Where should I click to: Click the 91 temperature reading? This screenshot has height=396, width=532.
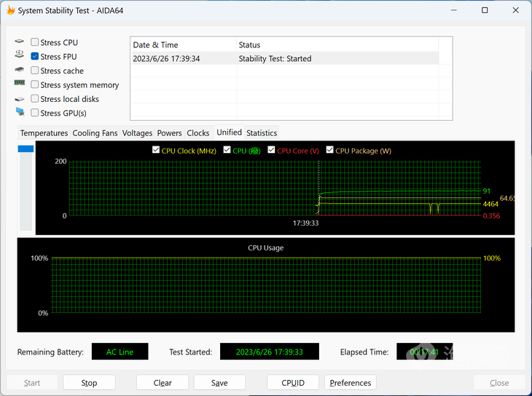487,191
